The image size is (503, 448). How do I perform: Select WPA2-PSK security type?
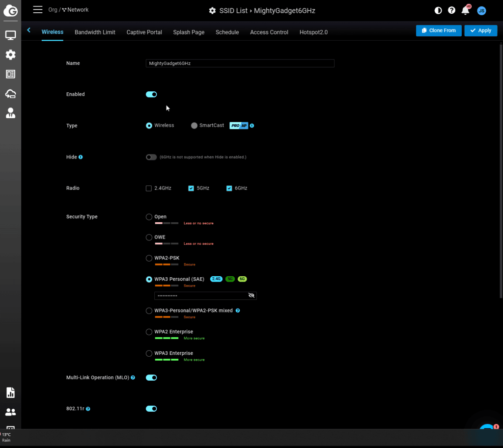click(149, 258)
